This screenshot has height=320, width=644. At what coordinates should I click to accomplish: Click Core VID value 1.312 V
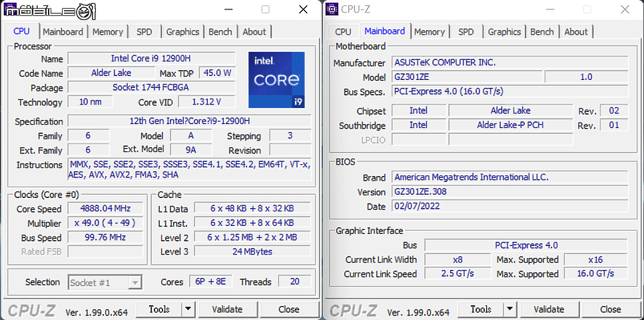coord(206,101)
